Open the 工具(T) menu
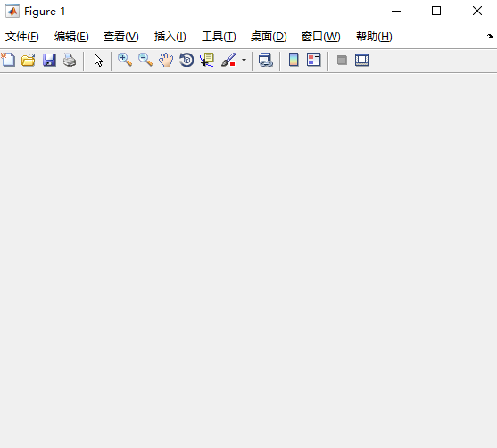Viewport: 497px width, 448px height. [219, 37]
